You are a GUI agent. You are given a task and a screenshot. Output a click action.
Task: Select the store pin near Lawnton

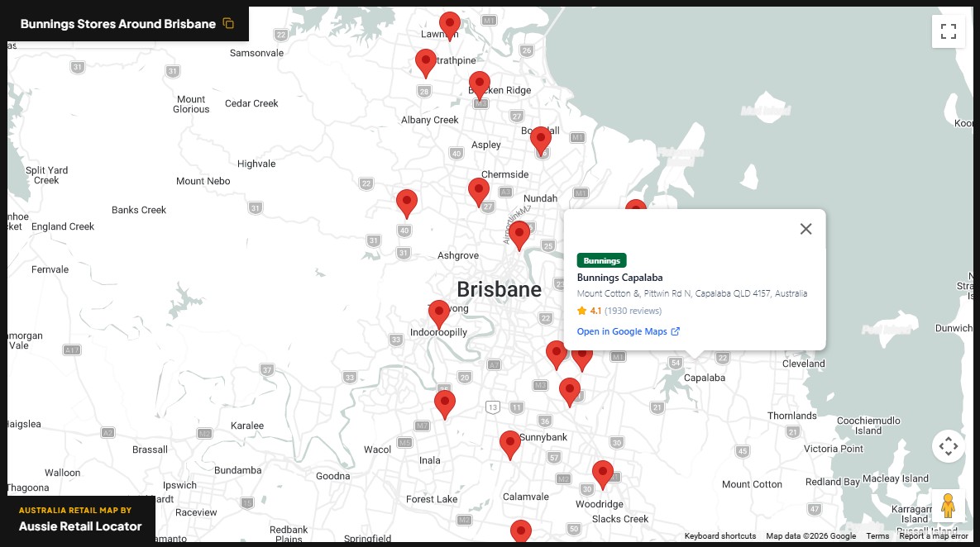point(449,26)
